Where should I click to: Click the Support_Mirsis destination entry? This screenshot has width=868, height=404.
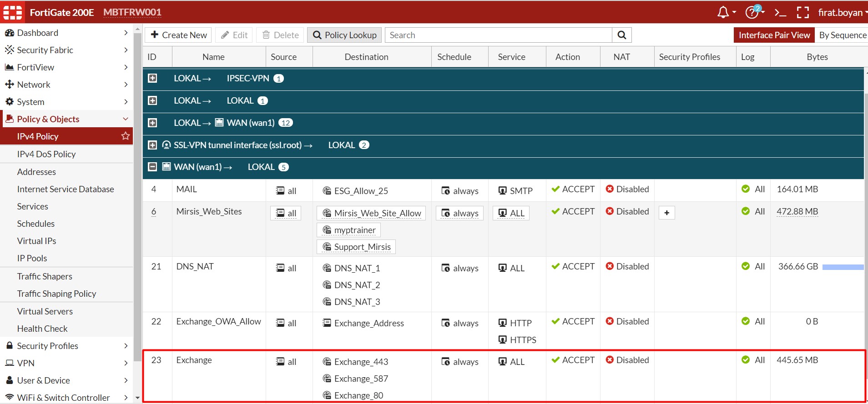point(356,247)
